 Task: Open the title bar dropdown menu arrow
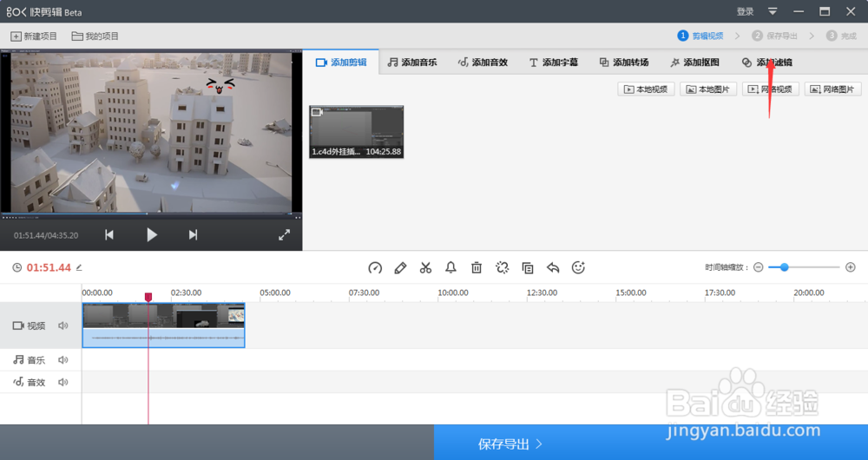(773, 11)
